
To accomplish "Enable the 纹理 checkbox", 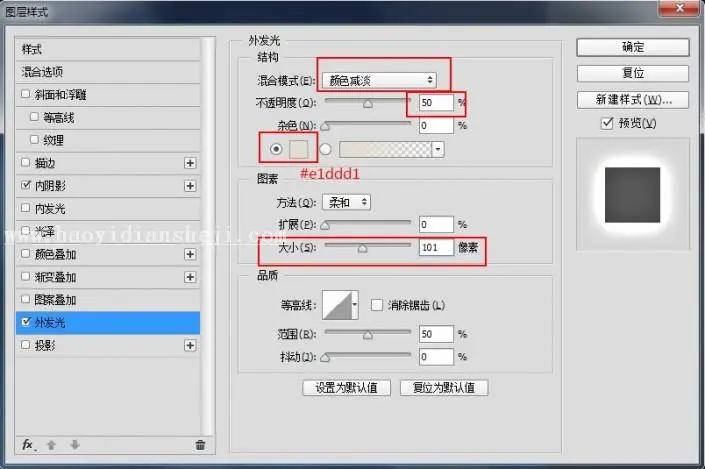I will tap(34, 139).
